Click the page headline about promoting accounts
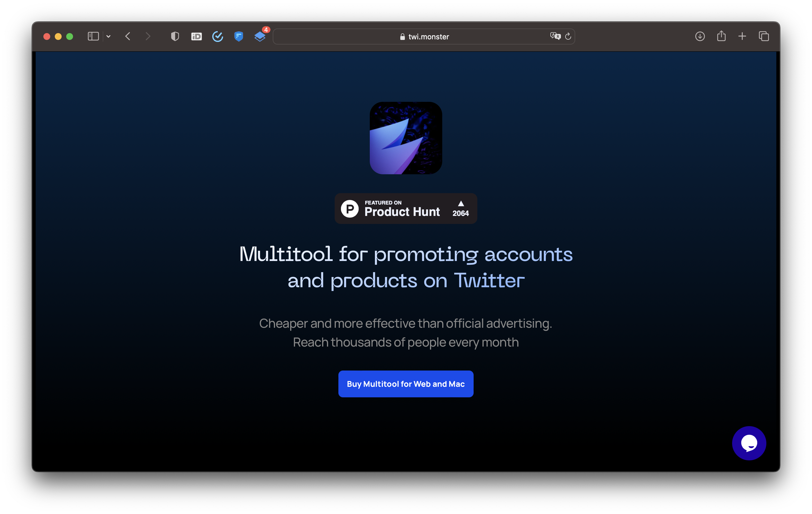 click(406, 267)
